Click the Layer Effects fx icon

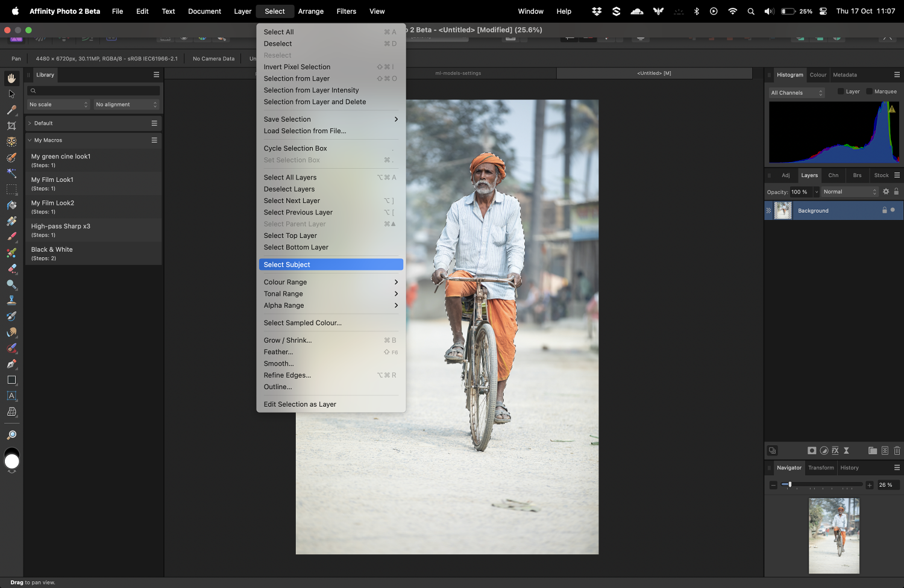(x=835, y=451)
